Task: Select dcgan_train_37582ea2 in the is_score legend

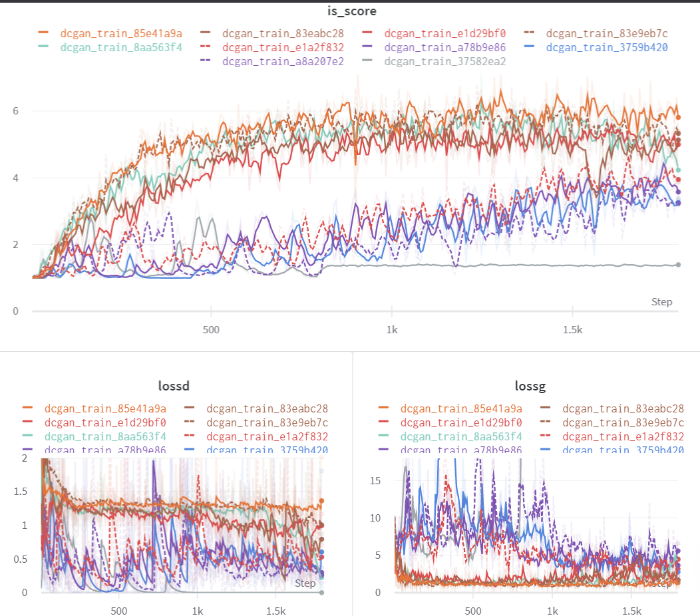Action: tap(445, 61)
